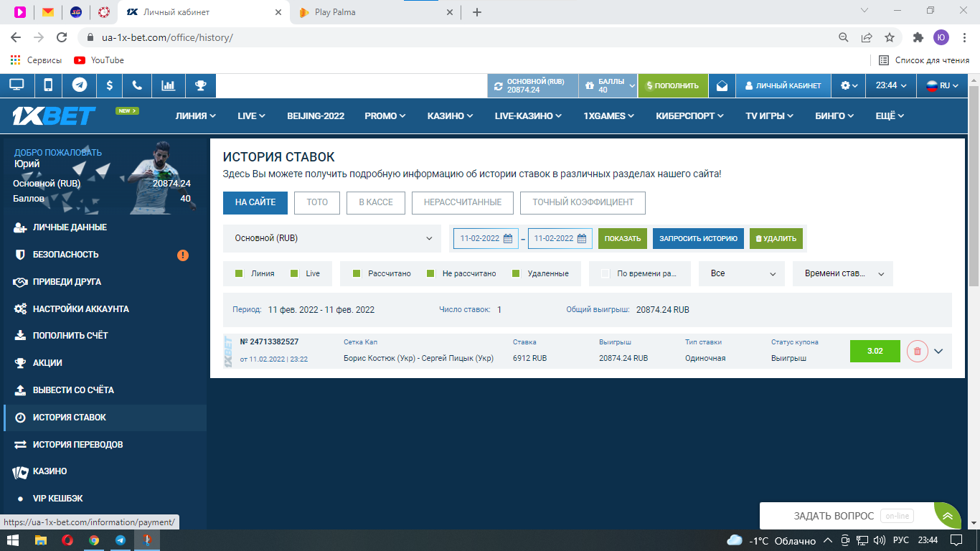Click the start date field 11-02-2022
Screen dimensions: 980x551
(486, 238)
